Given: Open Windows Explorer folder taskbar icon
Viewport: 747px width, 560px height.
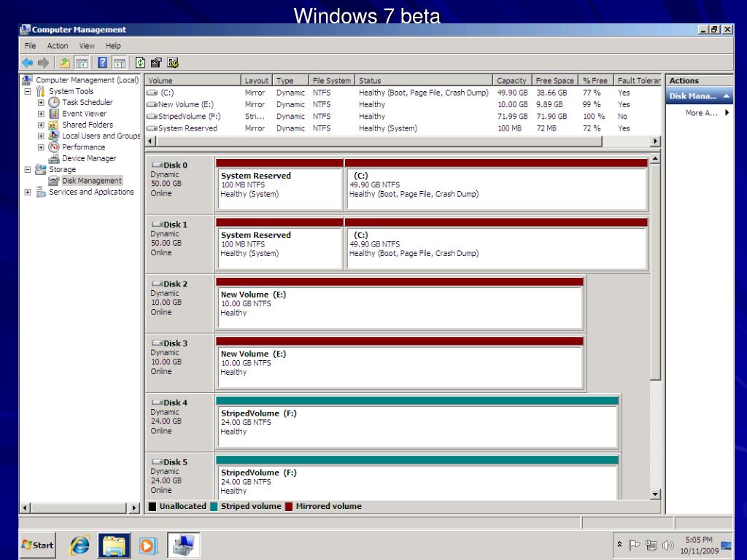Looking at the screenshot, I should pyautogui.click(x=114, y=545).
